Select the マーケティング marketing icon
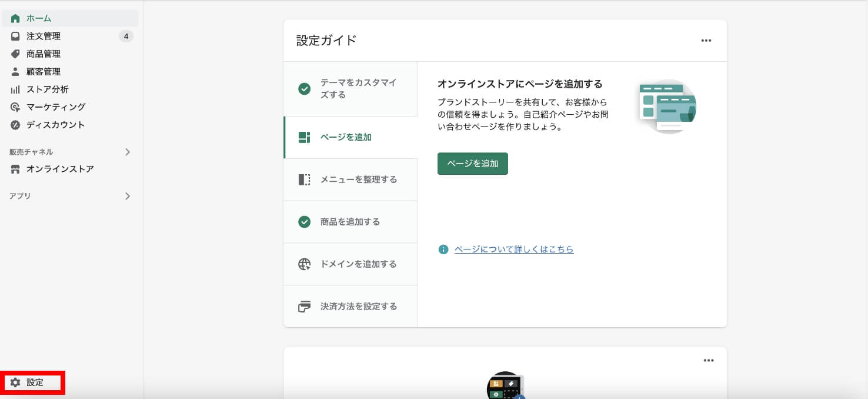 tap(14, 107)
